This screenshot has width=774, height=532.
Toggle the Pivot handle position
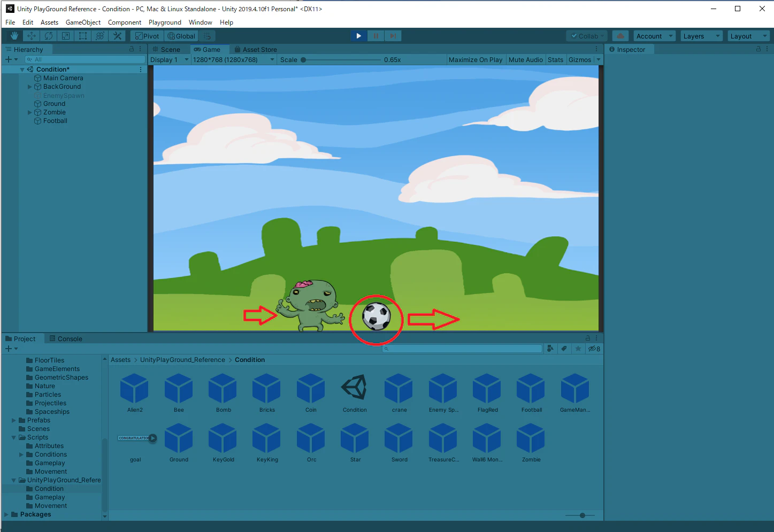coord(147,36)
